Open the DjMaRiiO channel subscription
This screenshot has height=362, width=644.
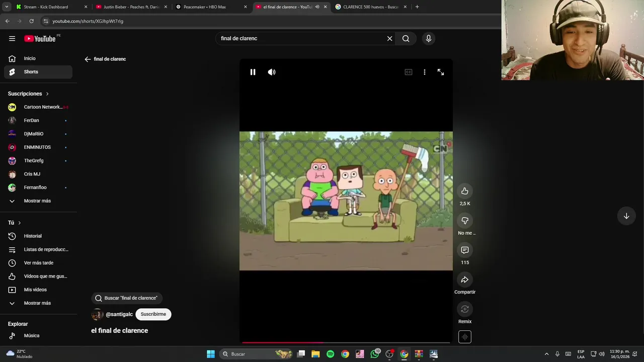click(38, 134)
